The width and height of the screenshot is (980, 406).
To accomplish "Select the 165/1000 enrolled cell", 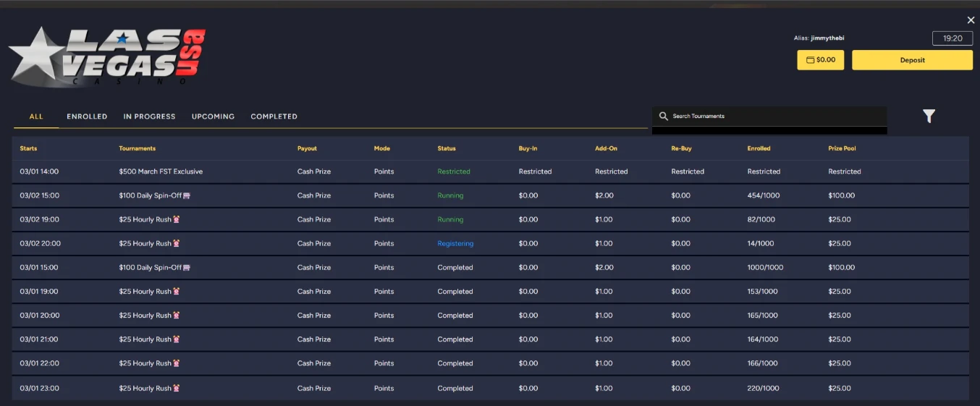I will (x=763, y=315).
